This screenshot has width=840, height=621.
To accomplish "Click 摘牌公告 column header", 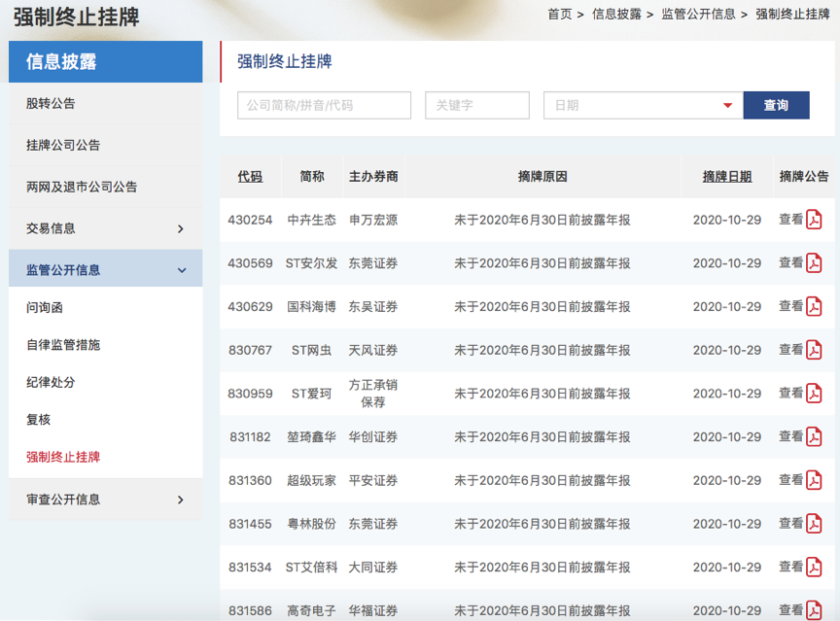I will 804,177.
